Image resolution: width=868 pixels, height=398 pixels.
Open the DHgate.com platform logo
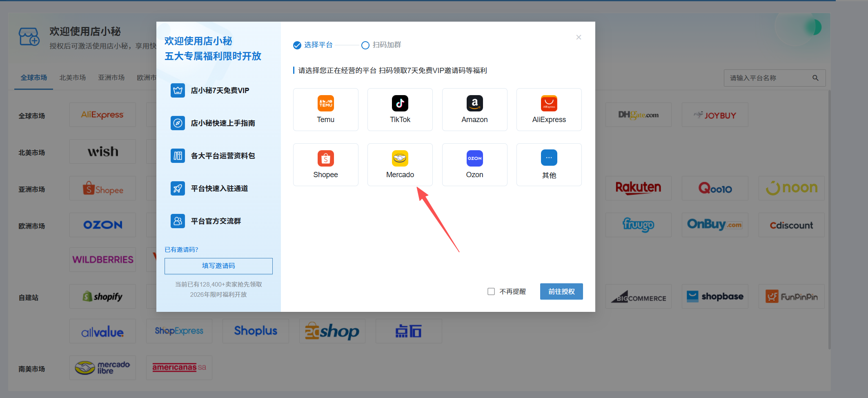point(638,115)
